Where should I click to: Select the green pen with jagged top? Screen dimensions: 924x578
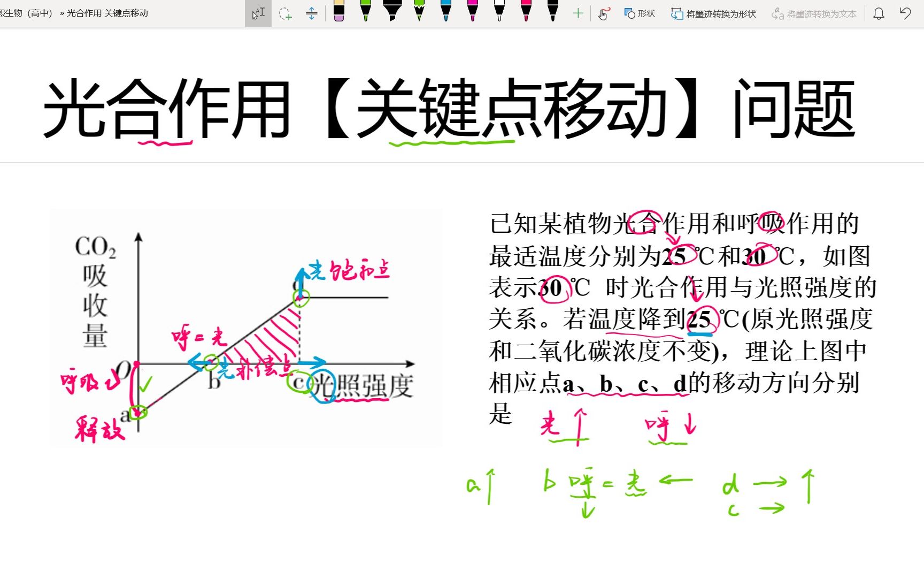419,11
